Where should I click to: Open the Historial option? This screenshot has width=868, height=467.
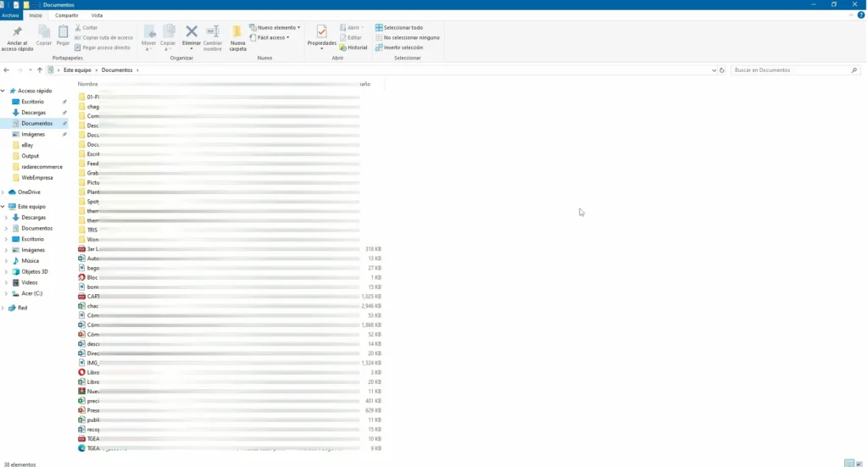pyautogui.click(x=353, y=47)
